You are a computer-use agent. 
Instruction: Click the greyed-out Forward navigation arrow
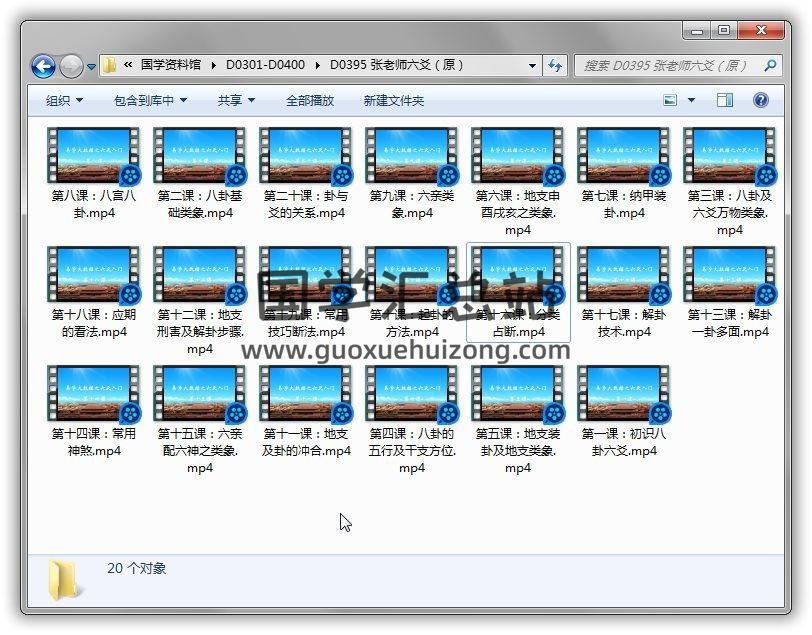(71, 66)
